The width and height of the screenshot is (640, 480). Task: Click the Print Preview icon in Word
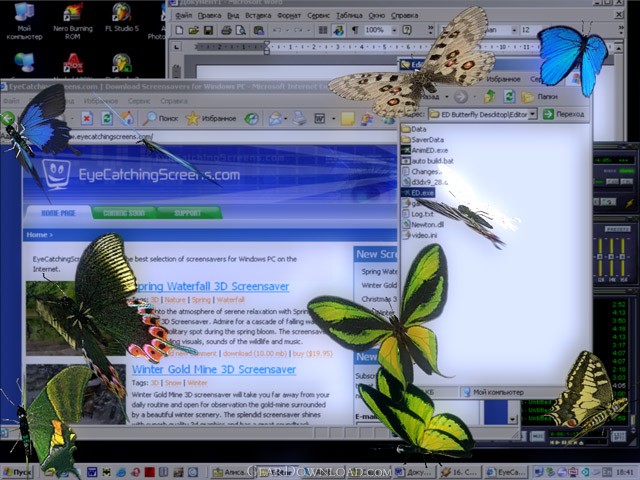[241, 30]
